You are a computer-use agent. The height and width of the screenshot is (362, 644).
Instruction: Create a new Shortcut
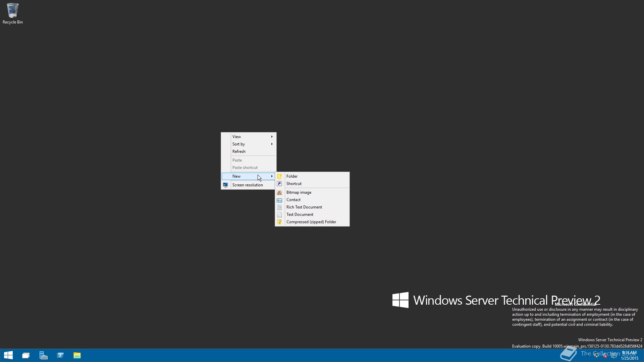(312, 184)
